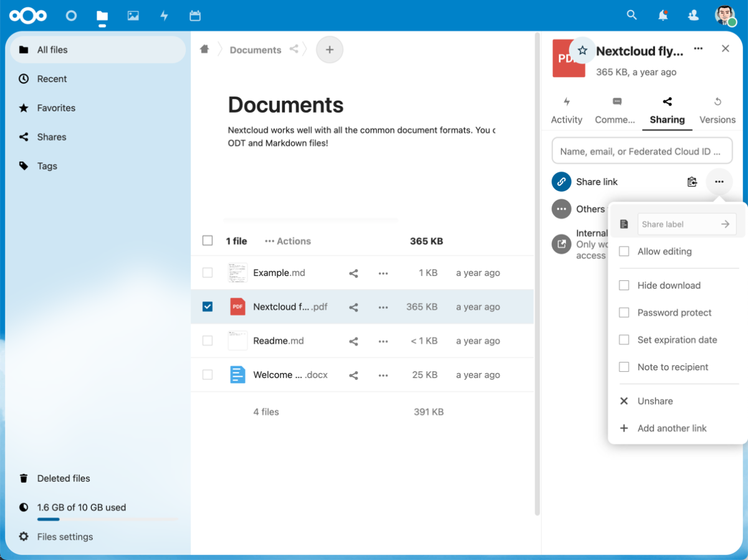The image size is (748, 560).
Task: Focus the share name or email field
Action: tap(642, 151)
